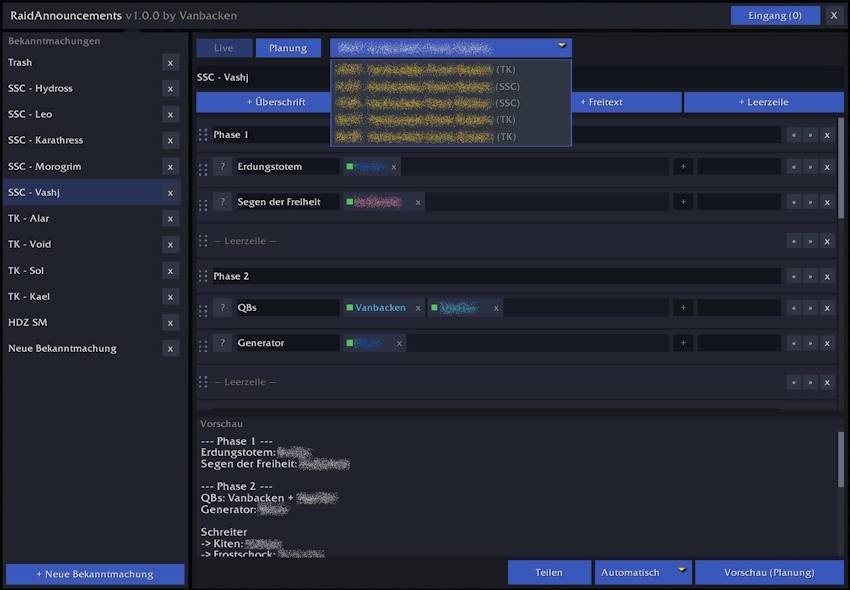Delete the Segen der Freiheit row
The image size is (850, 590).
click(x=827, y=202)
